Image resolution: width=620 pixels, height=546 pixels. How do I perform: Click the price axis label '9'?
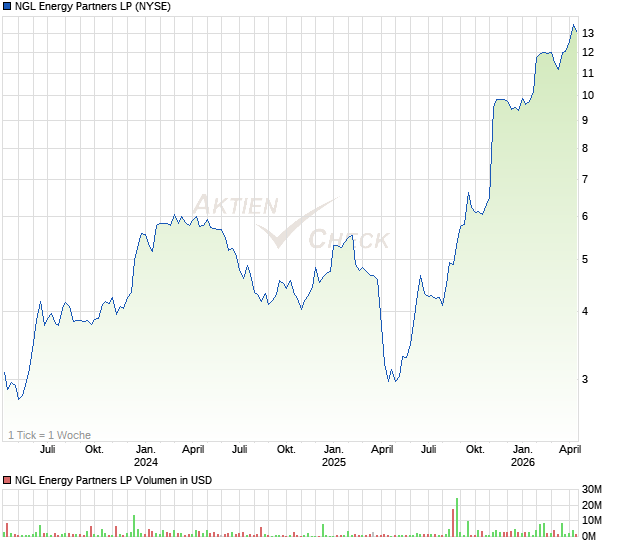(x=585, y=120)
